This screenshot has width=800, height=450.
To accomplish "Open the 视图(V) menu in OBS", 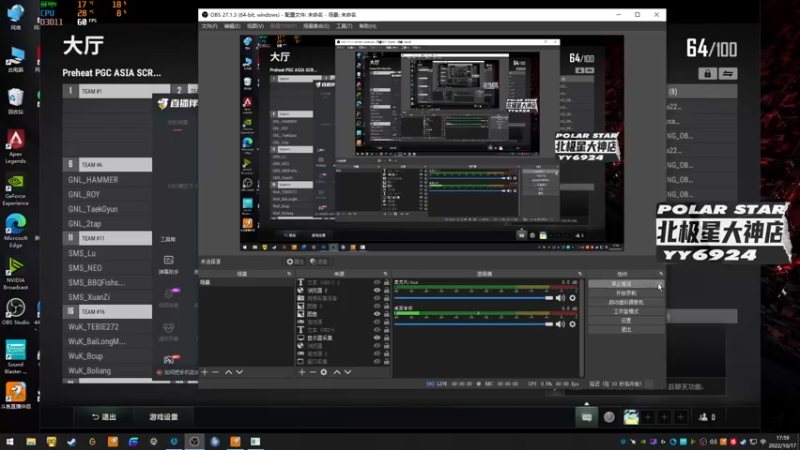I will tap(255, 26).
